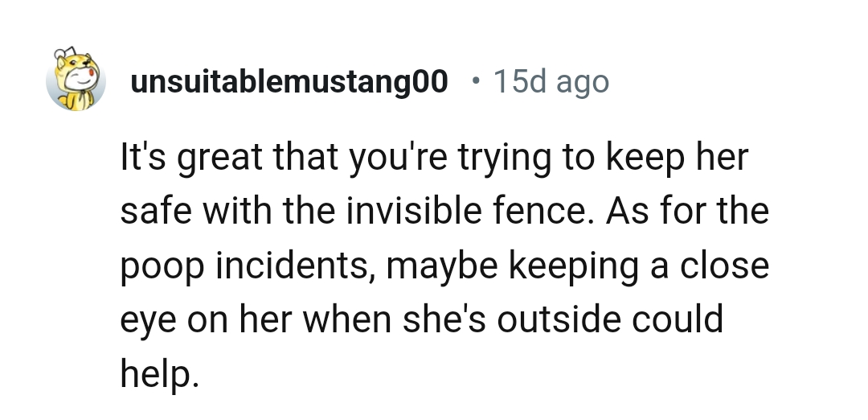Screen dimensions: 868x420
Task: Click the phrase "keep her" in the first line
Action: pyautogui.click(x=677, y=157)
